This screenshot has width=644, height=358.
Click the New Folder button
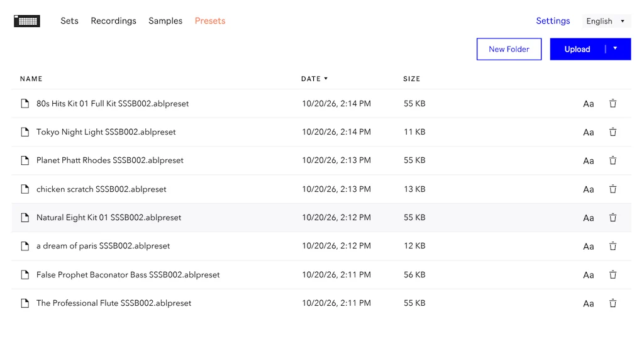click(x=509, y=49)
